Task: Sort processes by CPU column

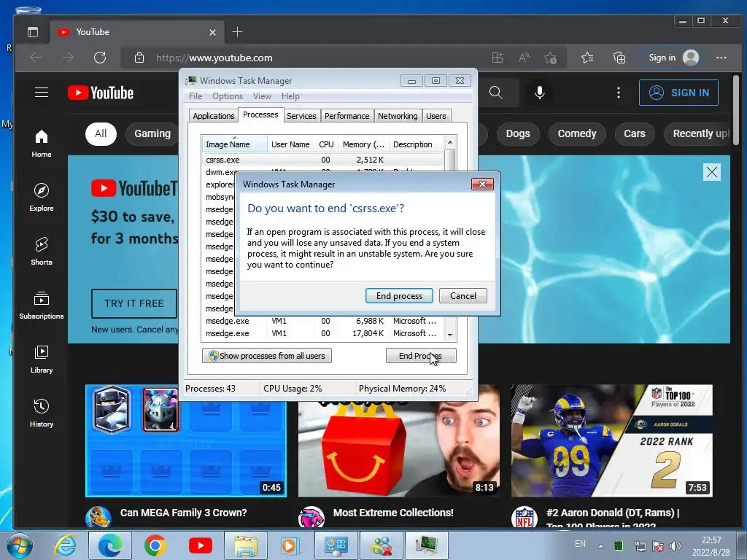Action: pyautogui.click(x=326, y=144)
